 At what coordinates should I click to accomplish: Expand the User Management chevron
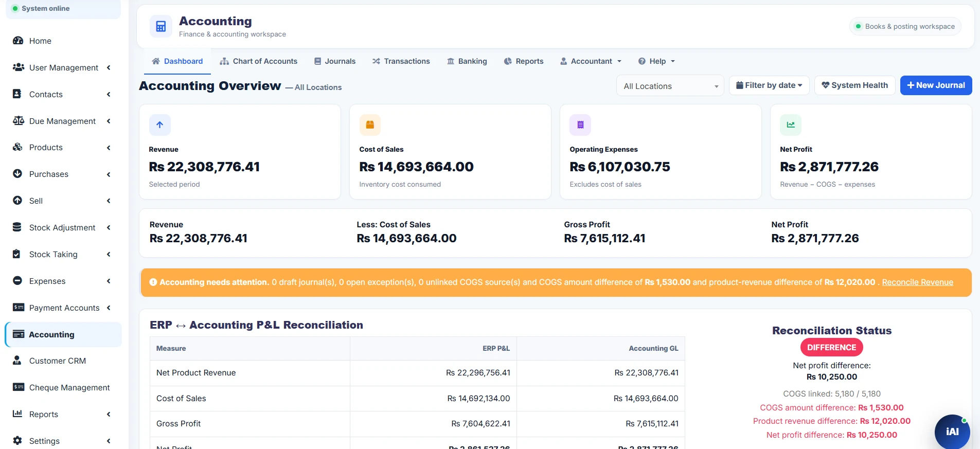point(109,67)
